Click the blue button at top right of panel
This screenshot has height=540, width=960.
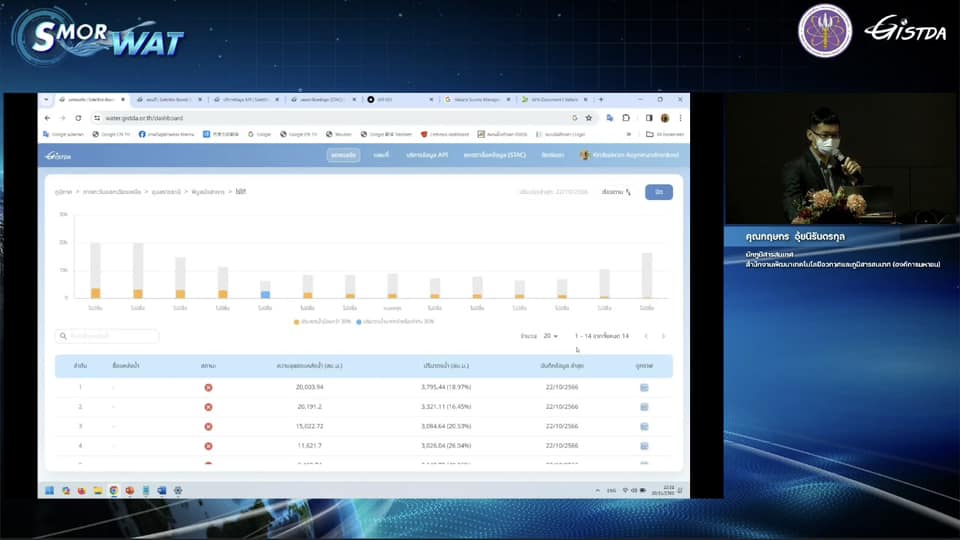click(659, 192)
